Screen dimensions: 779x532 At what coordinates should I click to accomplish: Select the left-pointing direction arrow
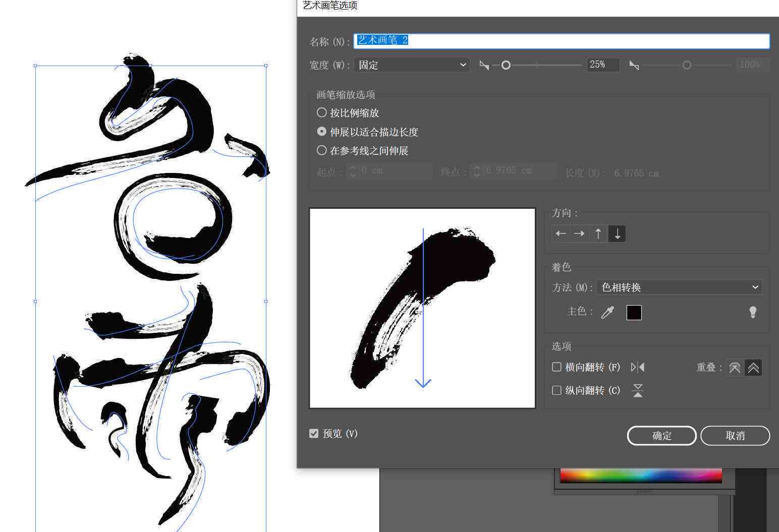[561, 233]
